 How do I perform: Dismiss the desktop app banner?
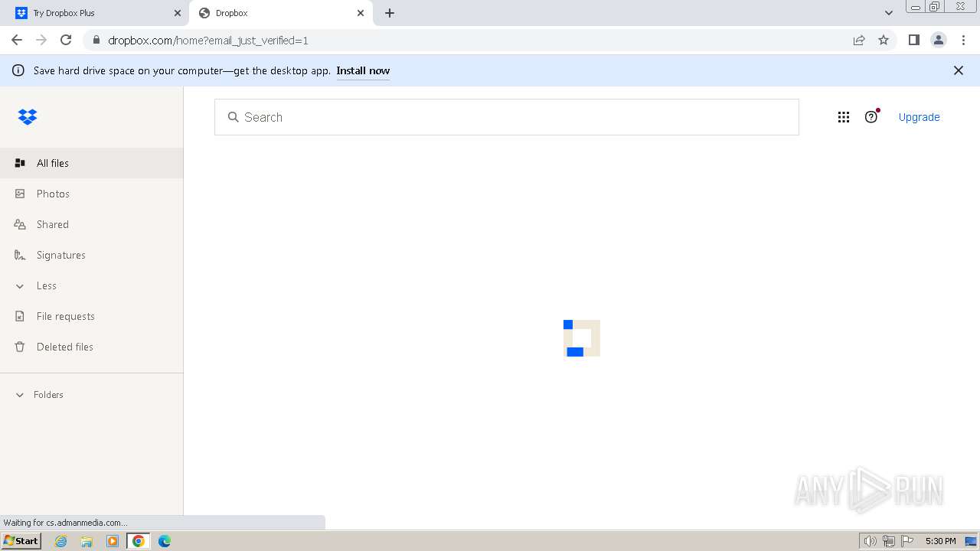click(x=958, y=70)
